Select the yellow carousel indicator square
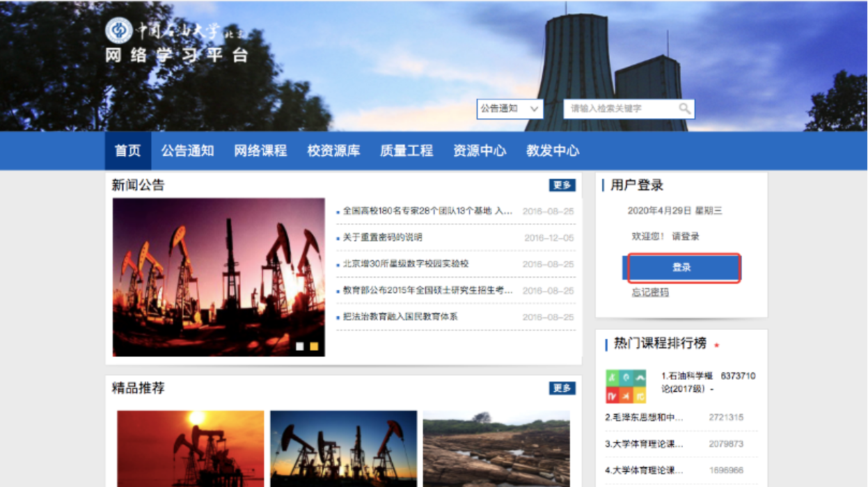The height and width of the screenshot is (487, 868). click(x=314, y=346)
